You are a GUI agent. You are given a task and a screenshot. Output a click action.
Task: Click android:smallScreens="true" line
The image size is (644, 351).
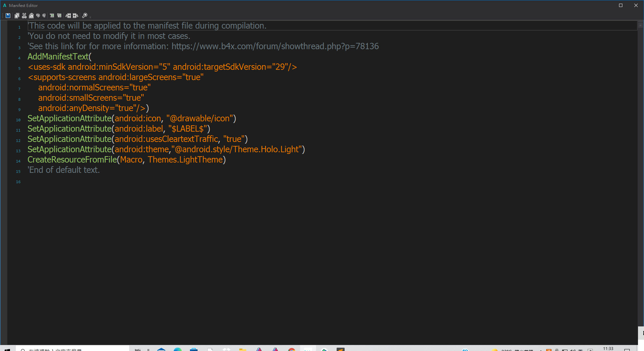(x=91, y=98)
